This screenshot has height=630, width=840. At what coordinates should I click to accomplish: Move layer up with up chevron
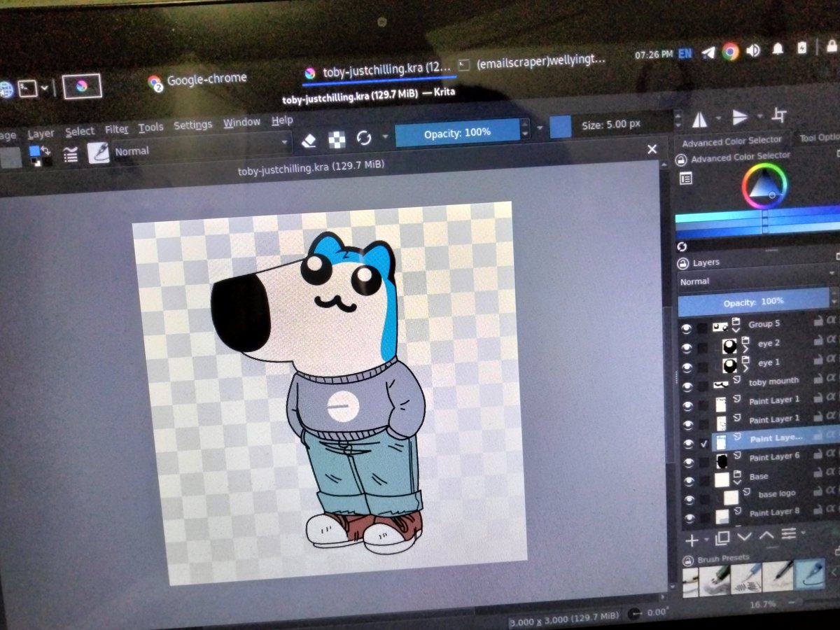tap(766, 535)
